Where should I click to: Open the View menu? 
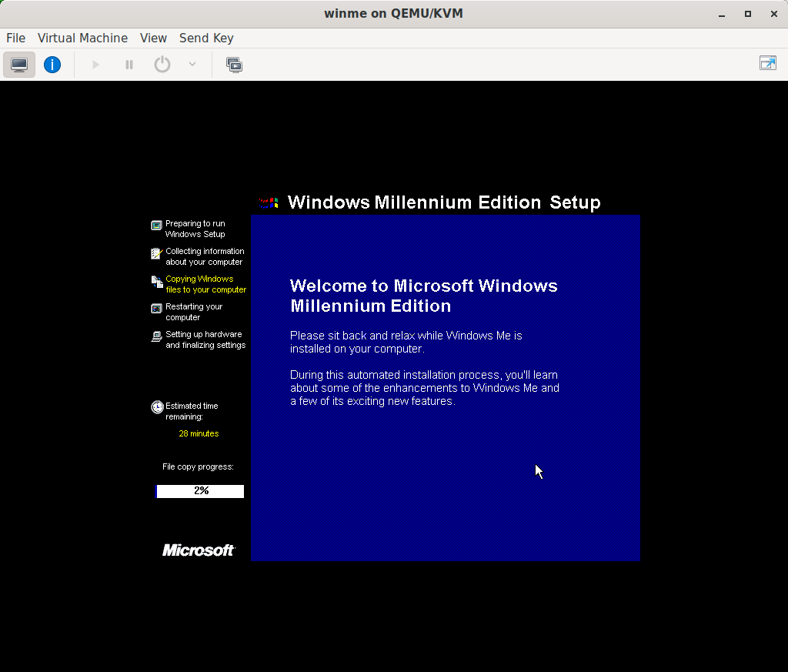[x=153, y=38]
